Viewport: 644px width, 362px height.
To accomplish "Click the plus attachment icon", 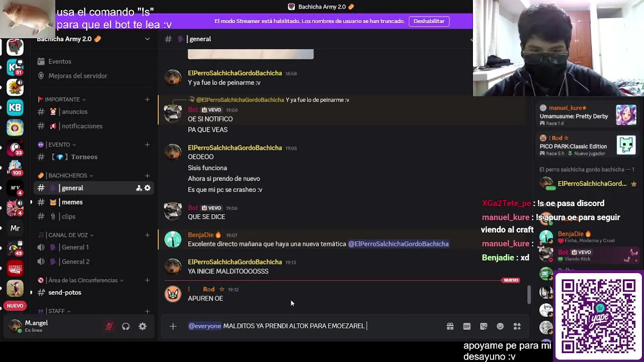I will (173, 326).
